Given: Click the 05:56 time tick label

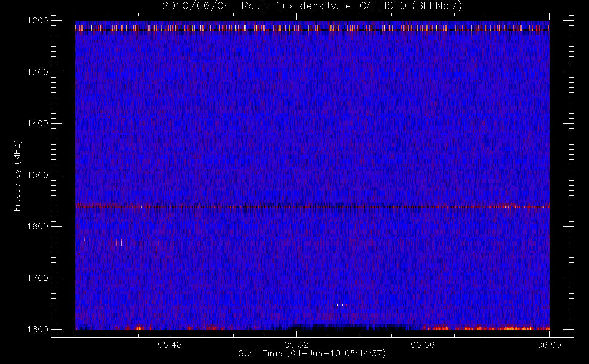Looking at the screenshot, I should [423, 345].
